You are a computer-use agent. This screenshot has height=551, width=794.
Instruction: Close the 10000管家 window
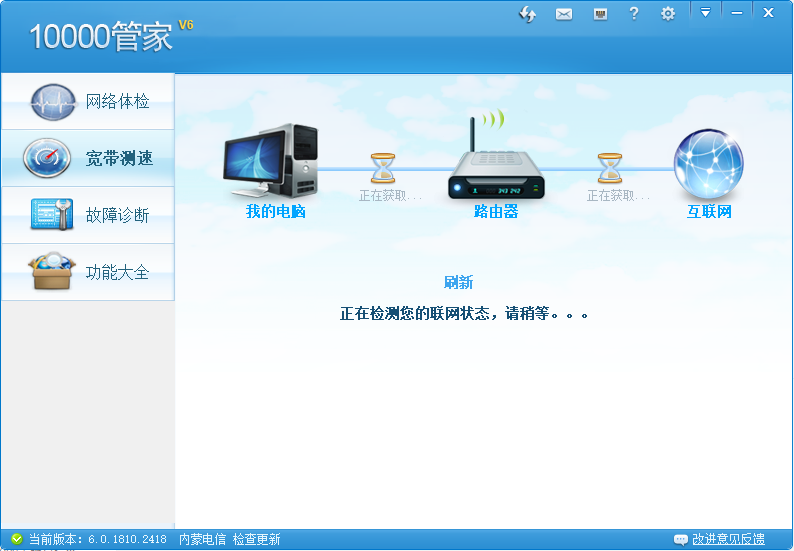(768, 13)
